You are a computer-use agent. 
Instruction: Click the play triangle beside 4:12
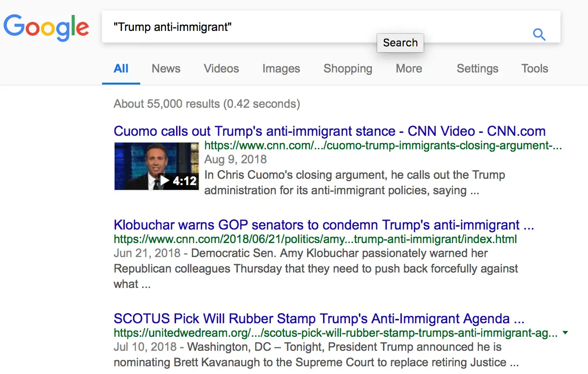[x=165, y=181]
